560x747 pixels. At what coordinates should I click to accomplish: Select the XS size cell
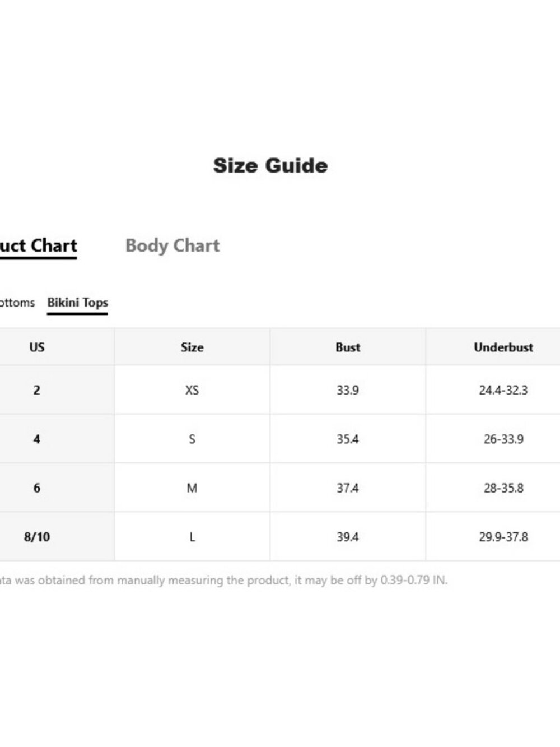pos(192,390)
